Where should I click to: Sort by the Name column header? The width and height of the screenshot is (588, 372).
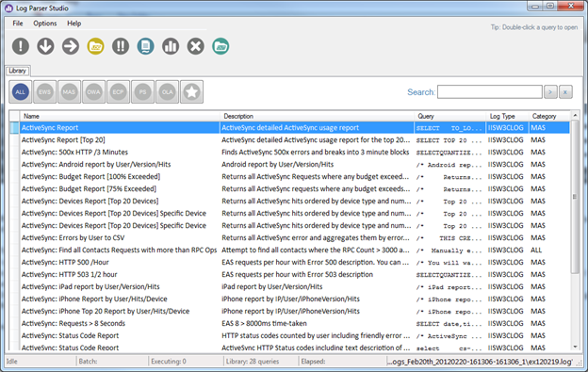click(120, 116)
